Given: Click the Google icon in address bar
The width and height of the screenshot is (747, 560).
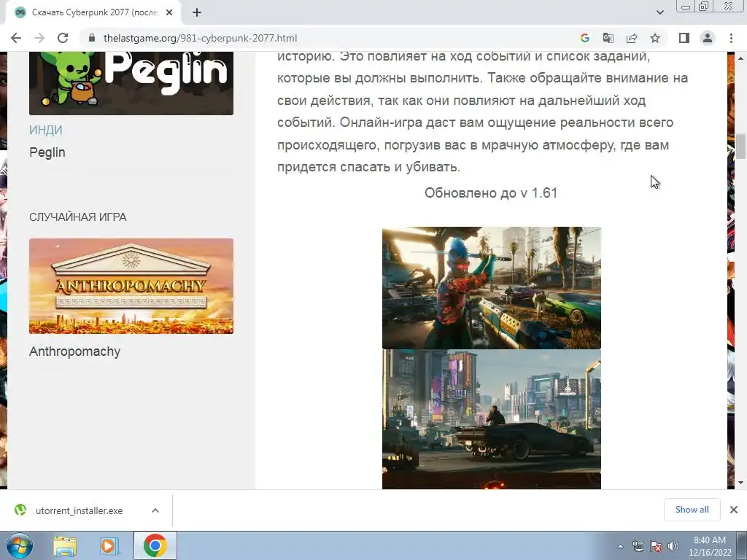Looking at the screenshot, I should point(584,38).
